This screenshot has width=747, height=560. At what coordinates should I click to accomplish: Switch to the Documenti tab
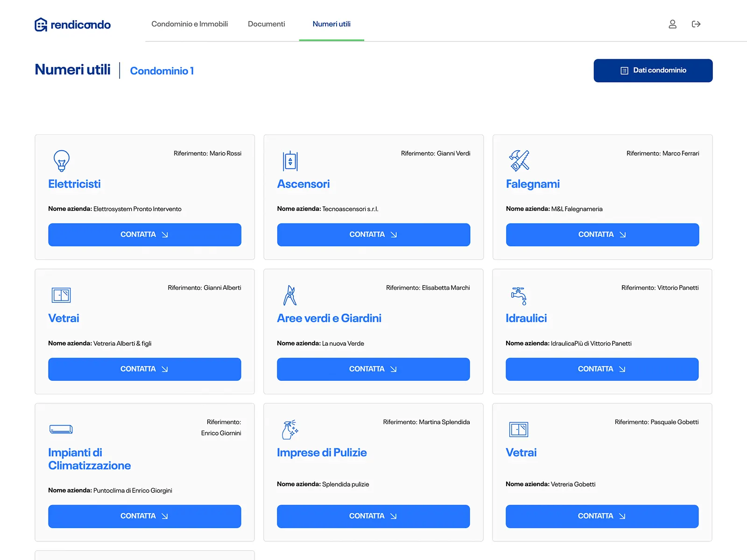coord(266,24)
